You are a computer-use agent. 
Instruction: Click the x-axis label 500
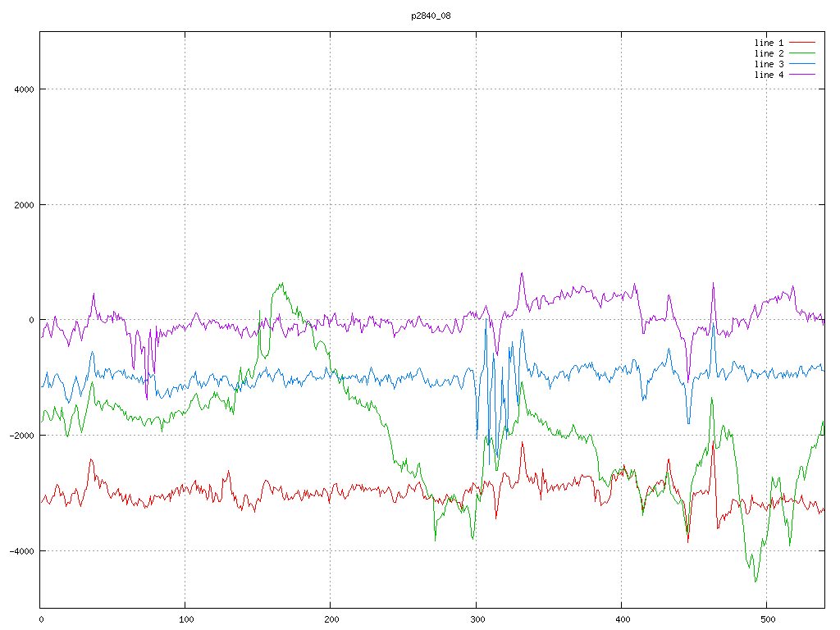(768, 620)
